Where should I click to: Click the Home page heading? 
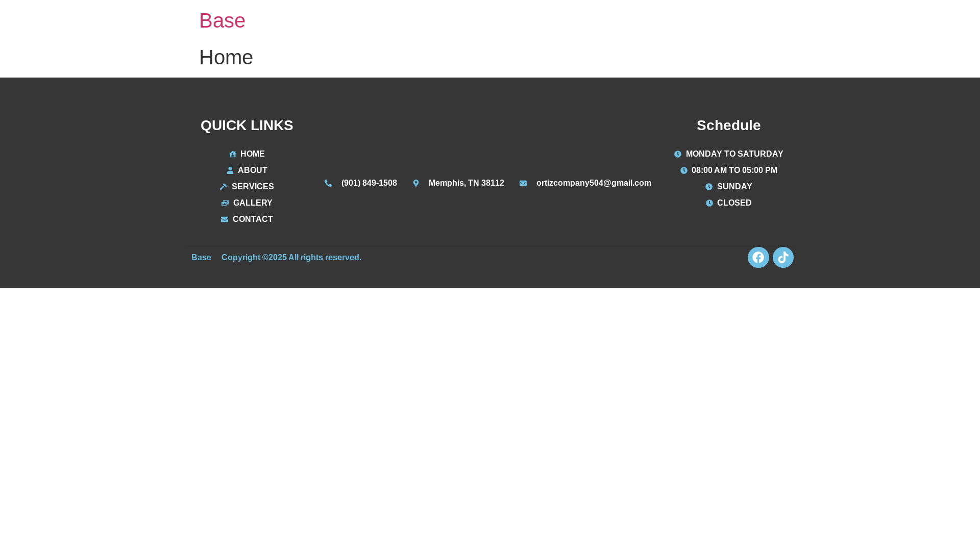226,57
